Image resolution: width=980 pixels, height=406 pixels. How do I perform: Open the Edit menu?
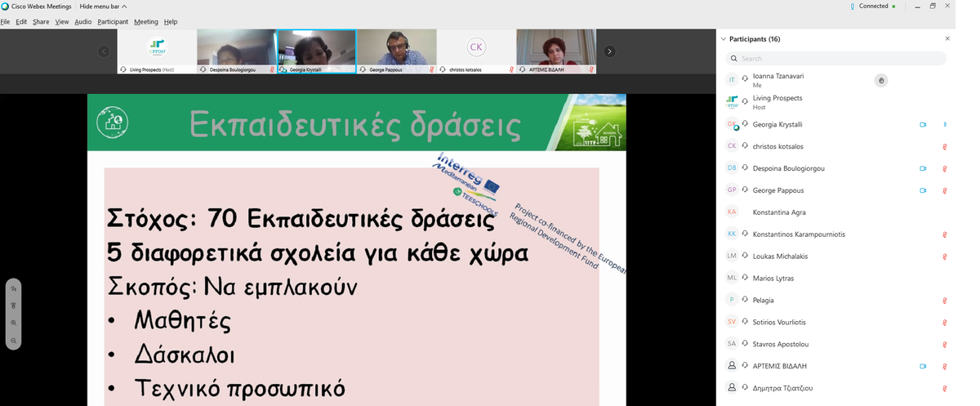click(20, 22)
